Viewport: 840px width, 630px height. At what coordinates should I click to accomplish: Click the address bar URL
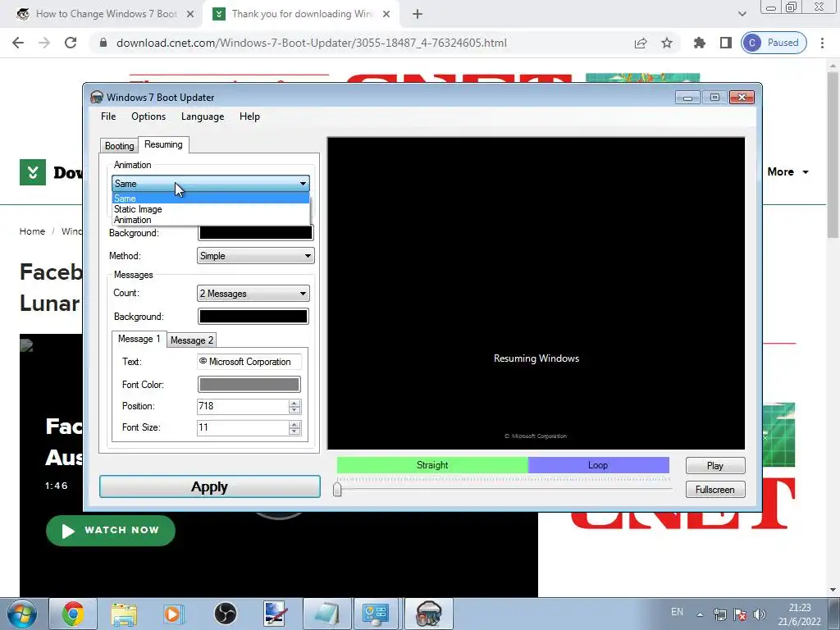311,43
